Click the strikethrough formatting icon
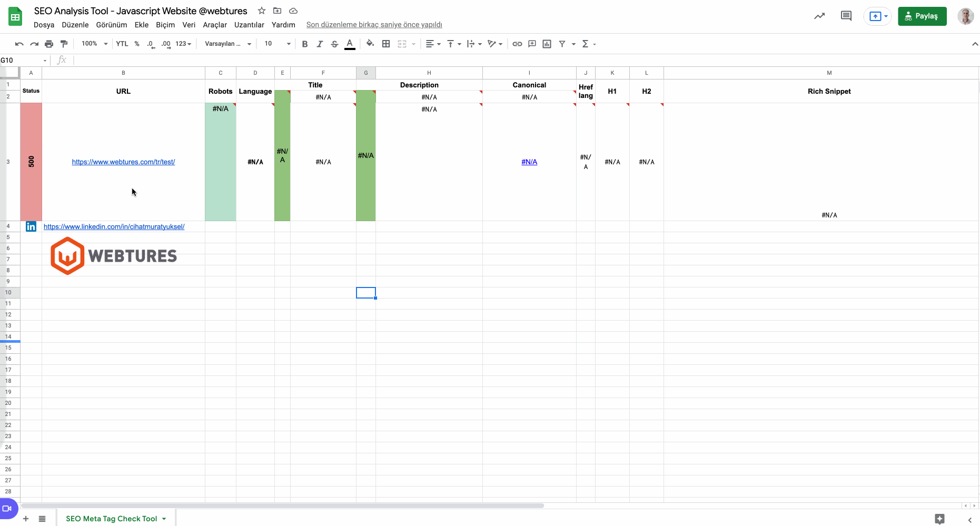The height and width of the screenshot is (526, 980). click(x=334, y=44)
